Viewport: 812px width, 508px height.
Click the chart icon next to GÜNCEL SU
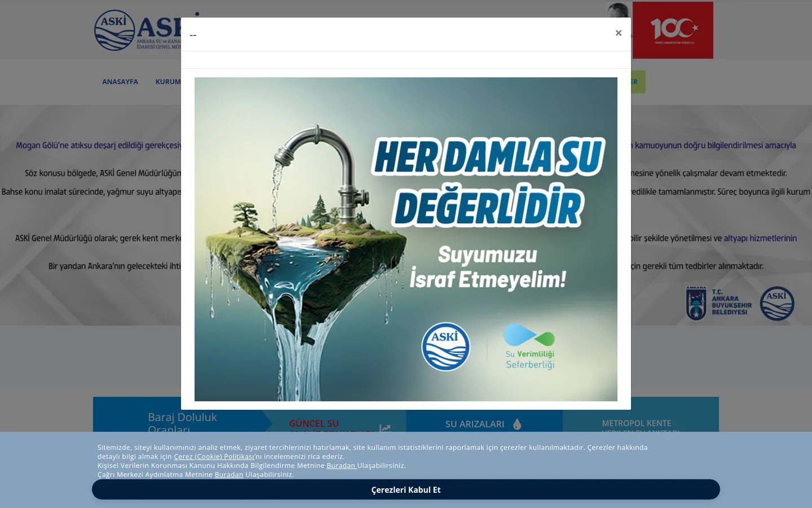385,428
